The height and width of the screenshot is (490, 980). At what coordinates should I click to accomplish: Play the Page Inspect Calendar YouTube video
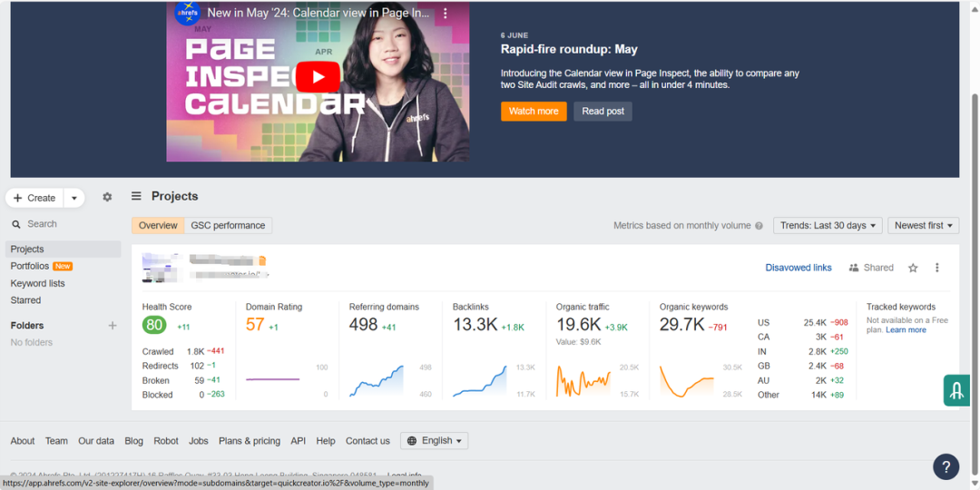[318, 77]
